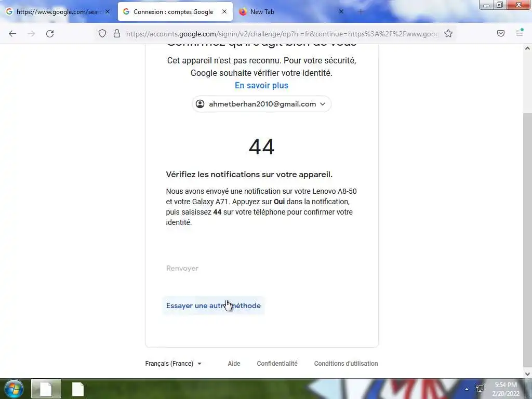Close the Connexion comptes Google tab
The image size is (532, 399).
(224, 11)
